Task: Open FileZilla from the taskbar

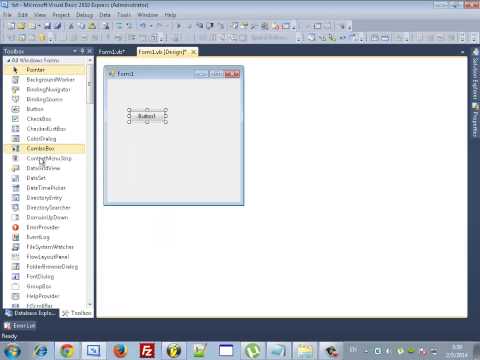Action: pyautogui.click(x=147, y=351)
